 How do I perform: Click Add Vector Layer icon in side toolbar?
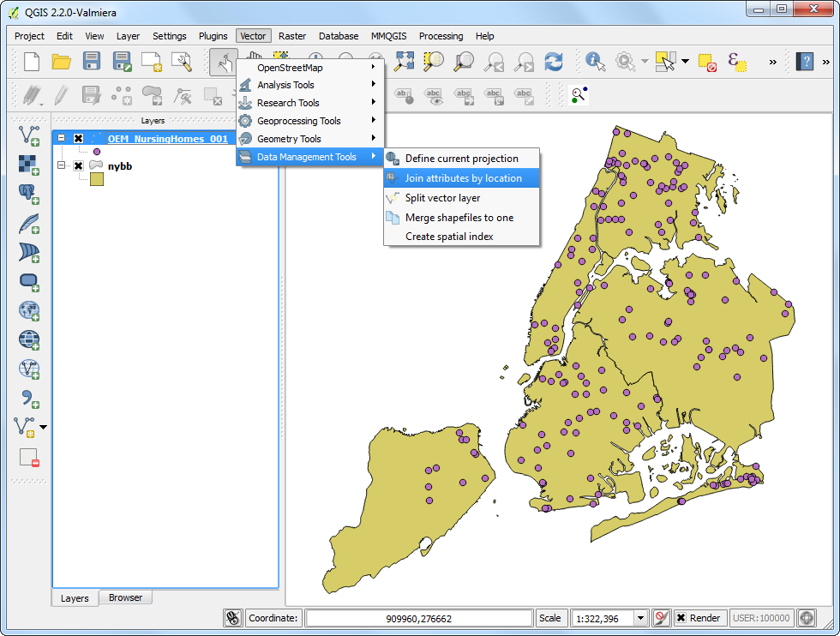(x=29, y=135)
